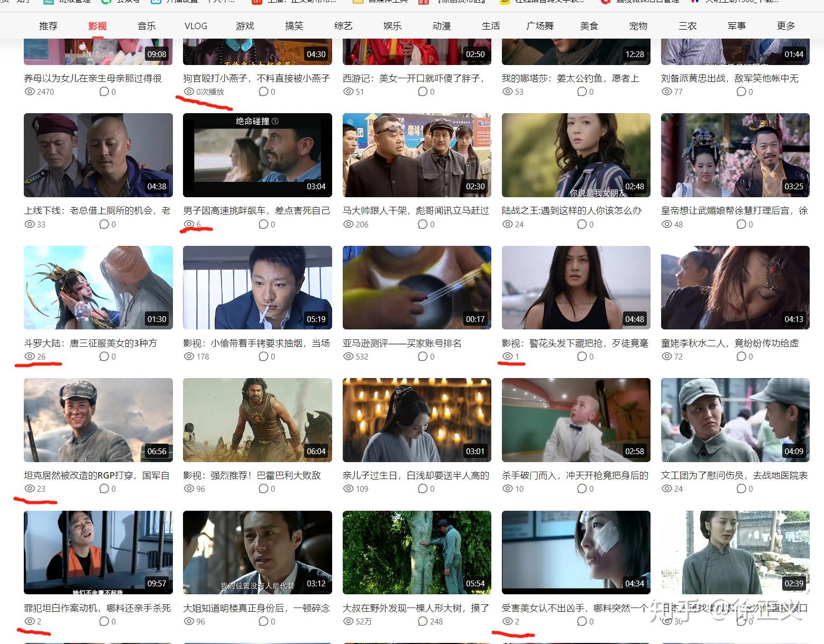
Task: Click eye icon beside 178 views
Action: coord(189,356)
